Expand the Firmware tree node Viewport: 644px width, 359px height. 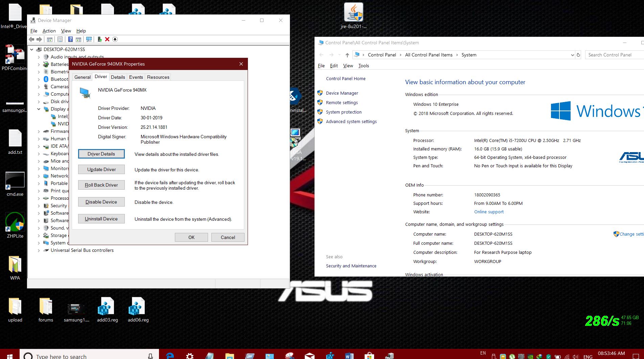[x=39, y=131]
